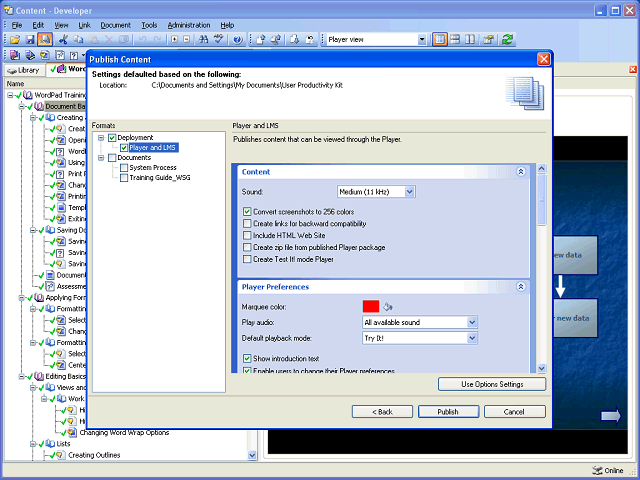Click the up arrow of options panel scrollbar
640x480 pixels.
tap(542, 168)
